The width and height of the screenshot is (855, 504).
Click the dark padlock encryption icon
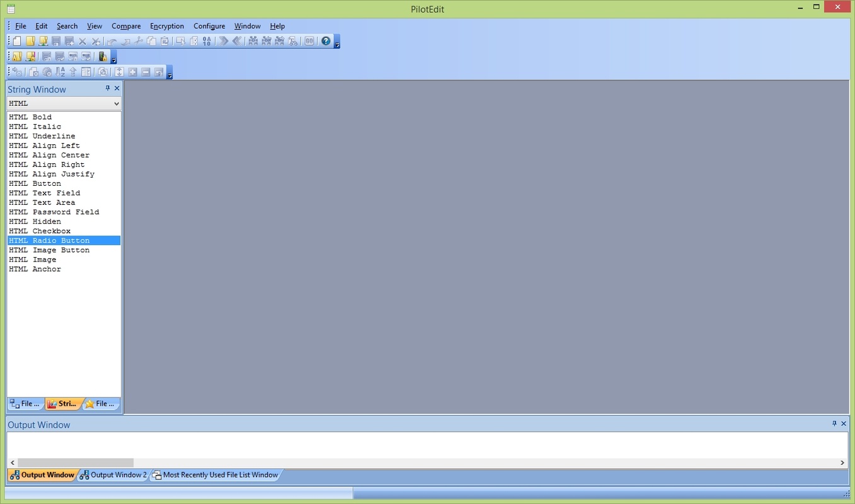[x=103, y=57]
